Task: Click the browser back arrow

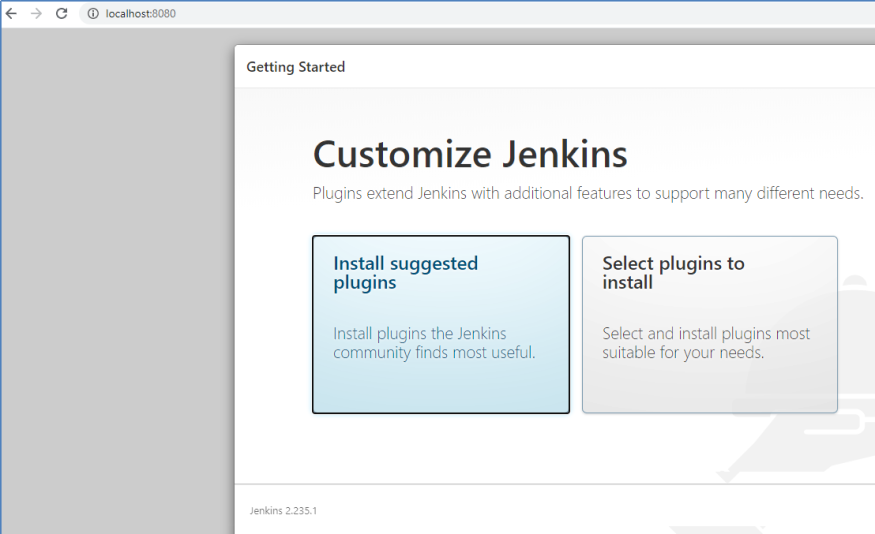Action: pyautogui.click(x=12, y=14)
